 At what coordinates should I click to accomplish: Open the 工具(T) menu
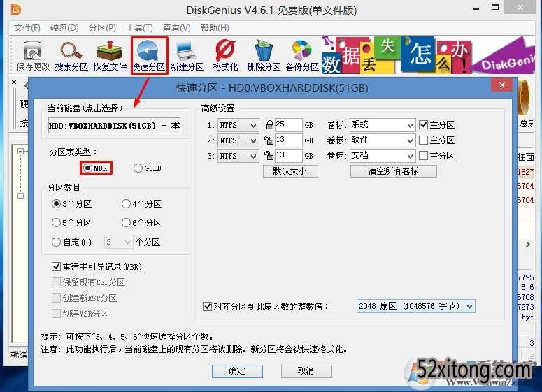pos(139,28)
